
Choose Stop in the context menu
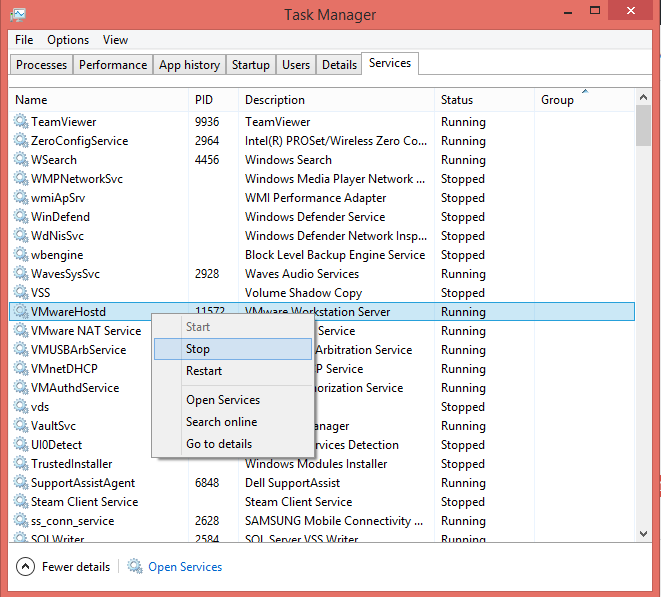click(x=233, y=349)
